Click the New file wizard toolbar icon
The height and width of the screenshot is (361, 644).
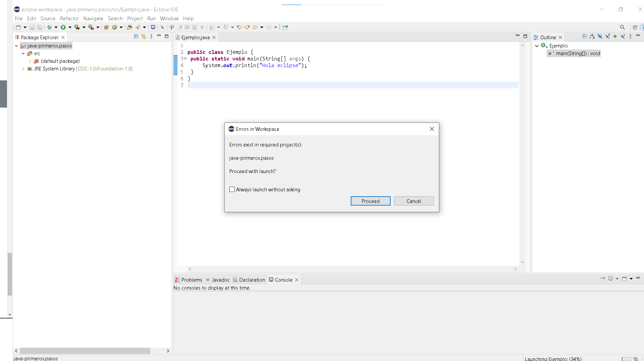[18, 27]
